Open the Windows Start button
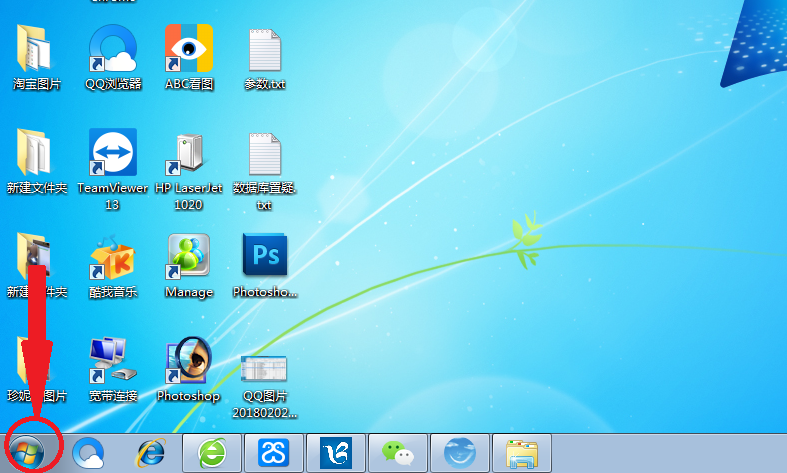The width and height of the screenshot is (787, 473). pyautogui.click(x=27, y=452)
